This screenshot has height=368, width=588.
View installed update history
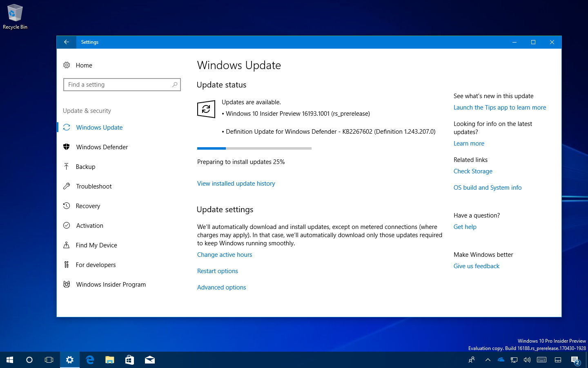click(236, 183)
